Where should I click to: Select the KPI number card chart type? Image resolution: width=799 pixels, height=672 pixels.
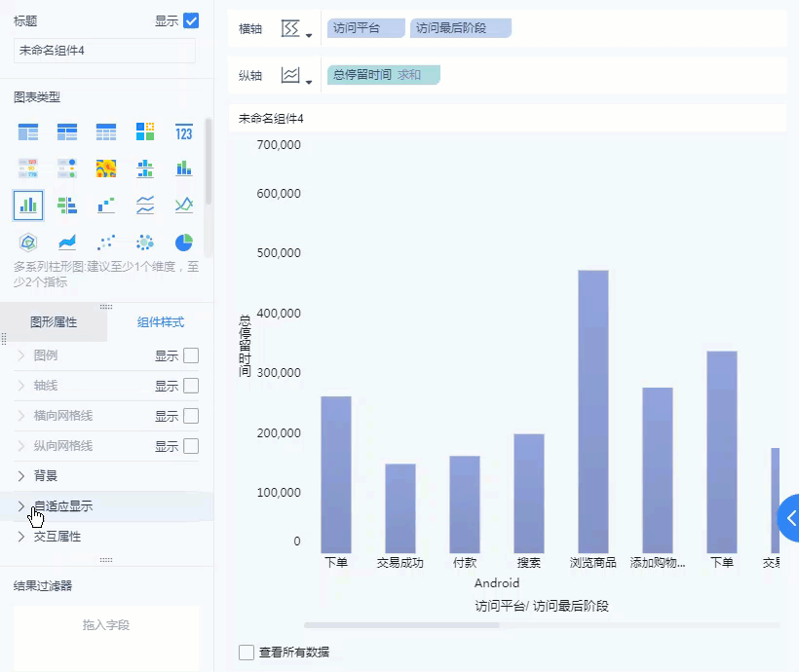pyautogui.click(x=183, y=131)
